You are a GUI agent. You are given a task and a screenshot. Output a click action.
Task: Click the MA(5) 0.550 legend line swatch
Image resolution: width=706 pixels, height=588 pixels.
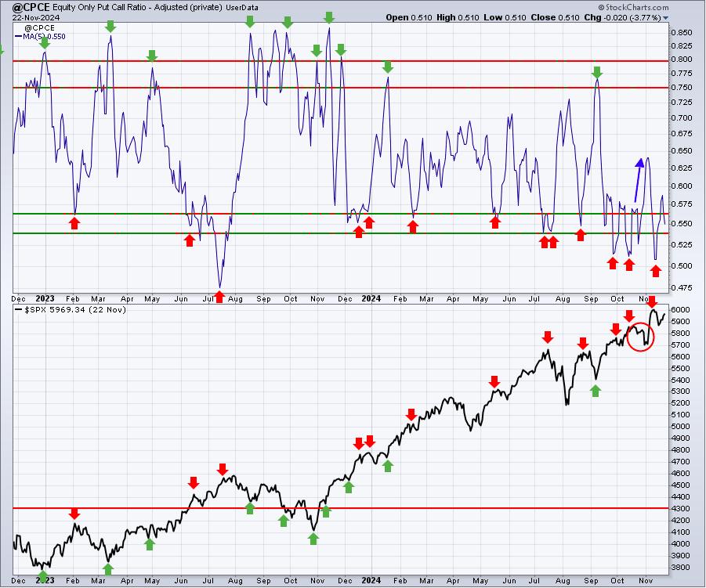[19, 37]
